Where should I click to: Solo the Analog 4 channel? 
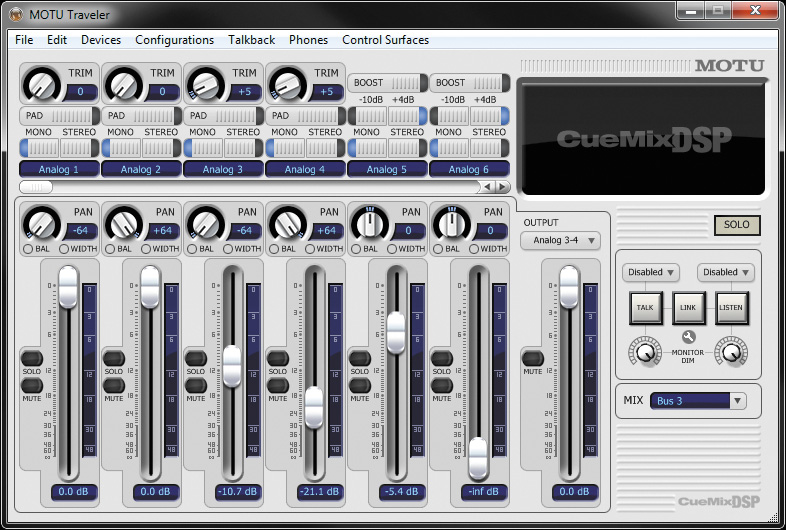pyautogui.click(x=278, y=358)
